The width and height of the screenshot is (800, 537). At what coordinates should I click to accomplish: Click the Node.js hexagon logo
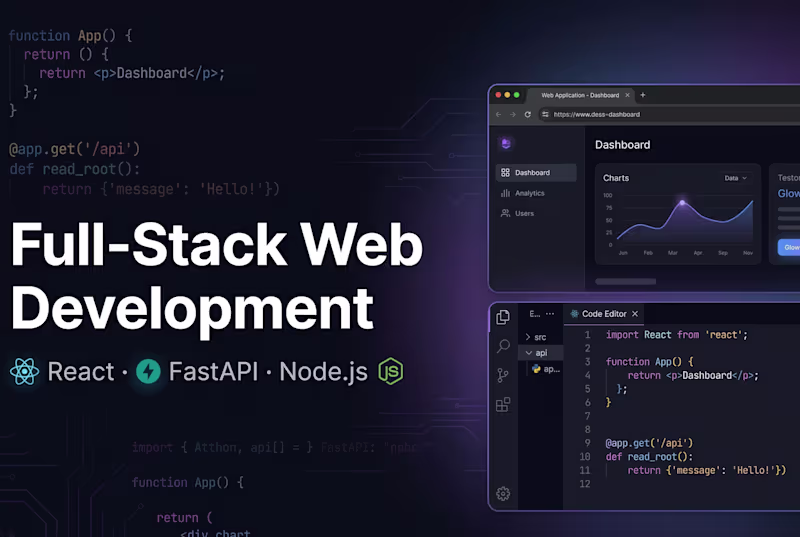coord(391,371)
